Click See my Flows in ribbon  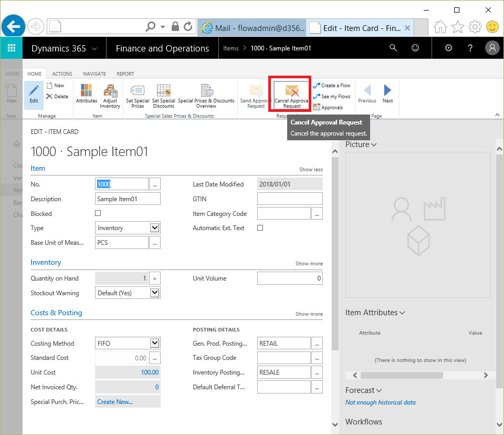point(332,97)
